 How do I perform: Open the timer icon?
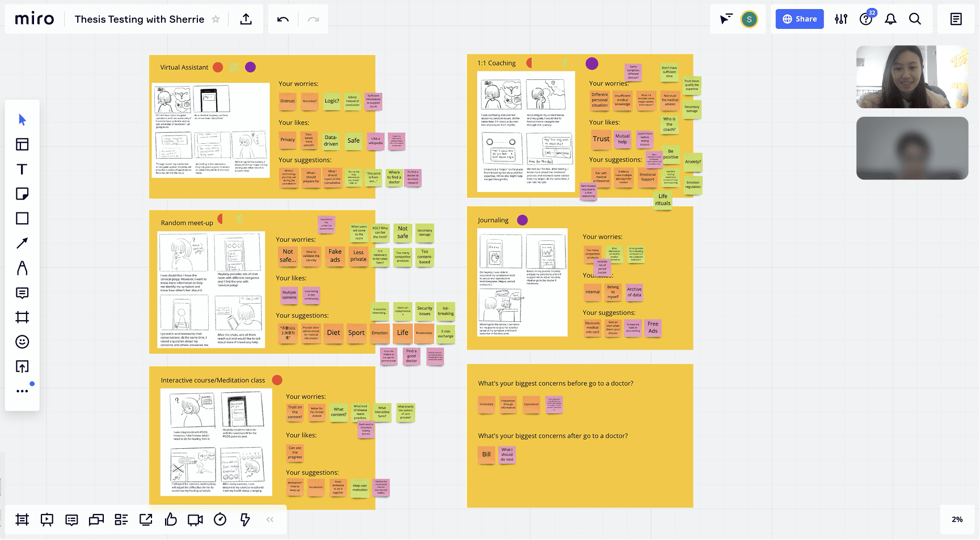tap(220, 520)
